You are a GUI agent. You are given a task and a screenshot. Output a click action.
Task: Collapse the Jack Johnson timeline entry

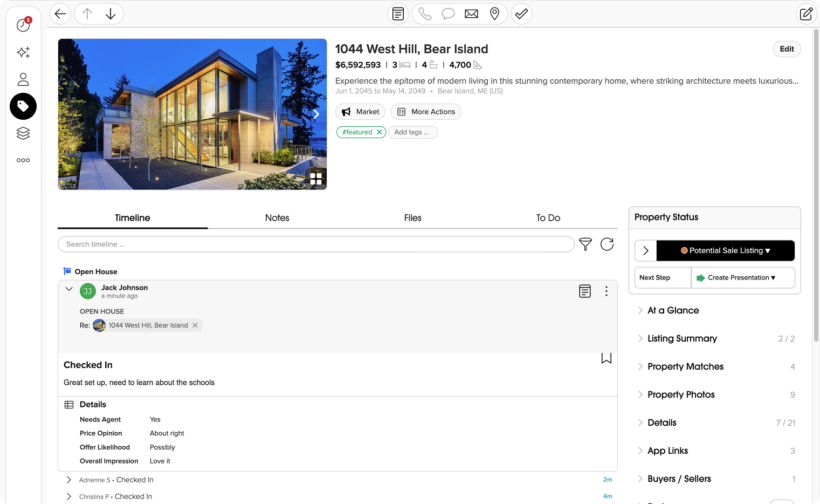click(x=69, y=289)
